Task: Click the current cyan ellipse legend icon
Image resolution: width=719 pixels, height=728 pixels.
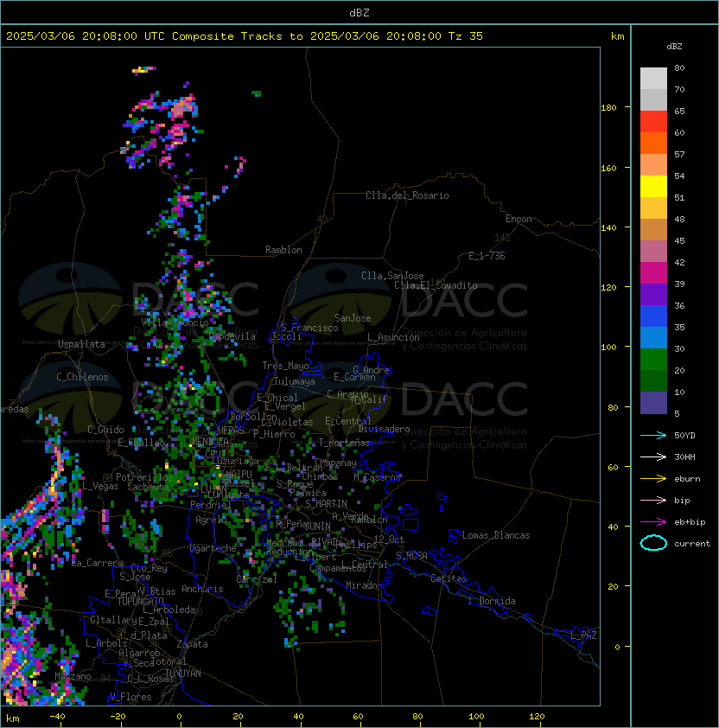Action: (x=653, y=543)
